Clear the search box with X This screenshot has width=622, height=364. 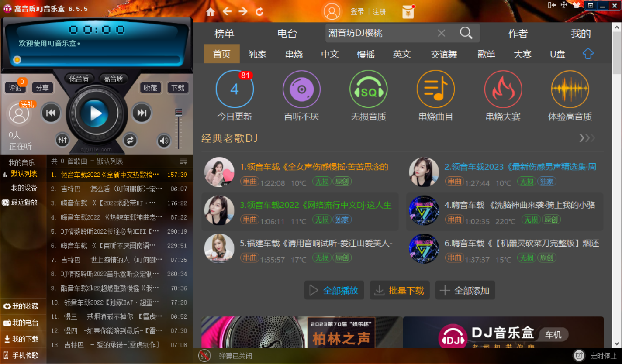441,33
